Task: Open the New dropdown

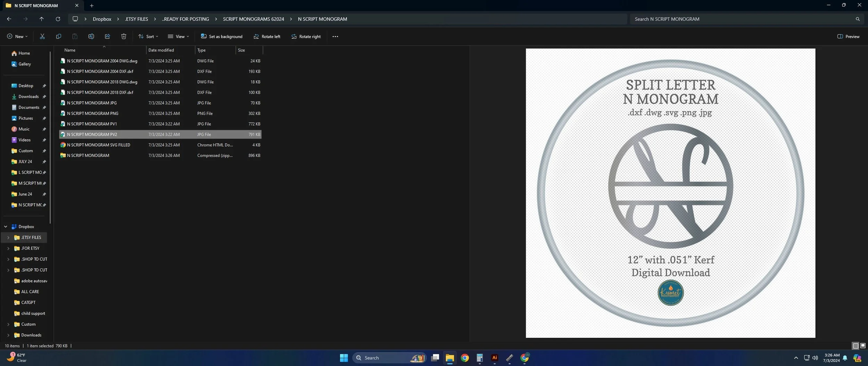Action: (x=17, y=36)
